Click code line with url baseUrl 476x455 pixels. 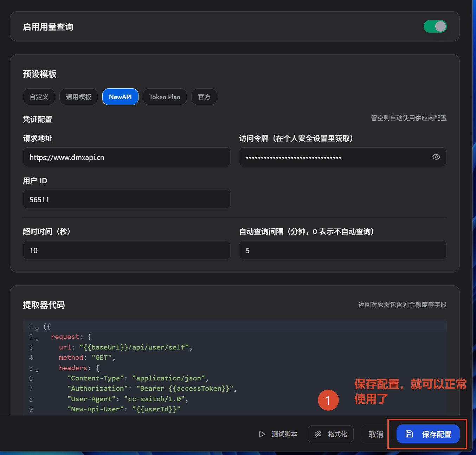pyautogui.click(x=126, y=347)
